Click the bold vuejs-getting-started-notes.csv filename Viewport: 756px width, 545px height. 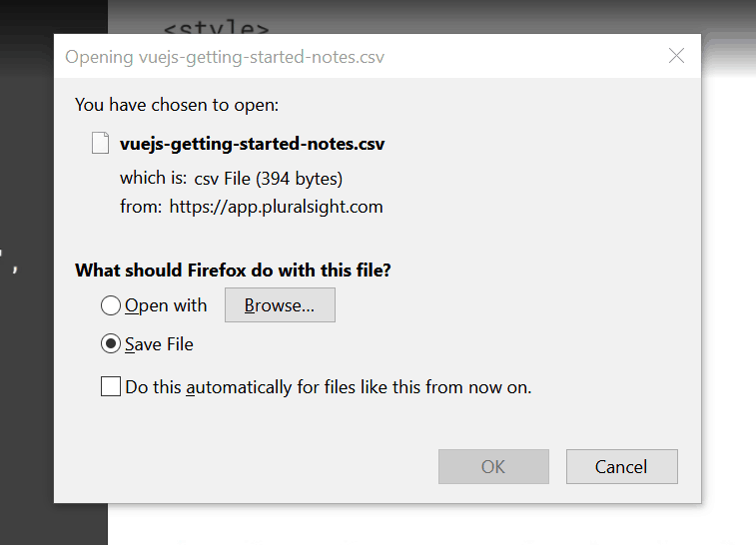252,144
